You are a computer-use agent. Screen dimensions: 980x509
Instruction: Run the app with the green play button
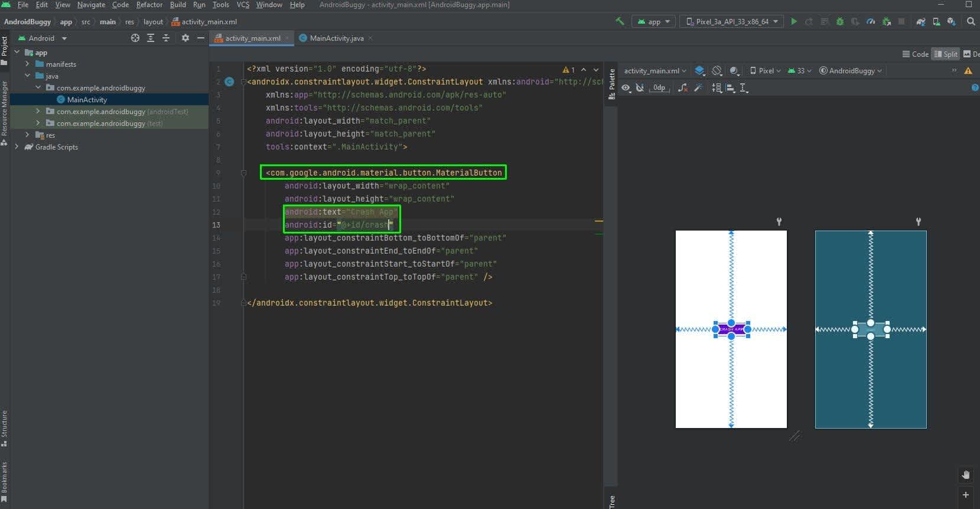pyautogui.click(x=794, y=21)
